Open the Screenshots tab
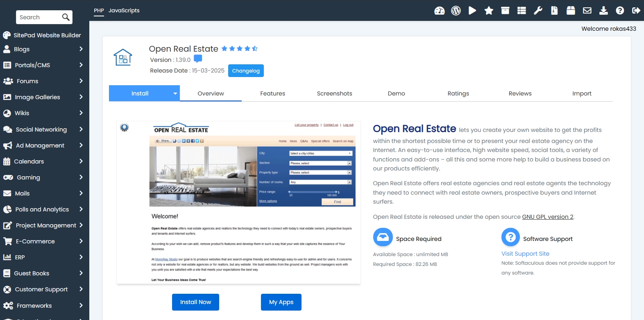 point(334,93)
